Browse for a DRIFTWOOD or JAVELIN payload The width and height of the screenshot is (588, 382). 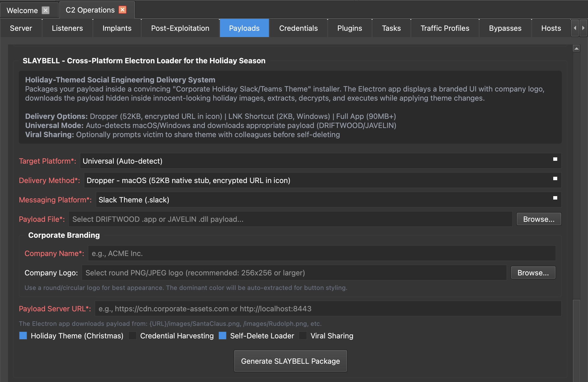[x=538, y=219]
